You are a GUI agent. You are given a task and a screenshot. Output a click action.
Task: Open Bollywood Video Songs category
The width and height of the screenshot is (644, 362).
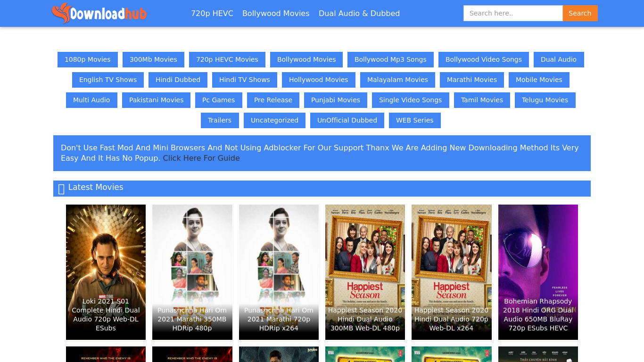(x=484, y=59)
